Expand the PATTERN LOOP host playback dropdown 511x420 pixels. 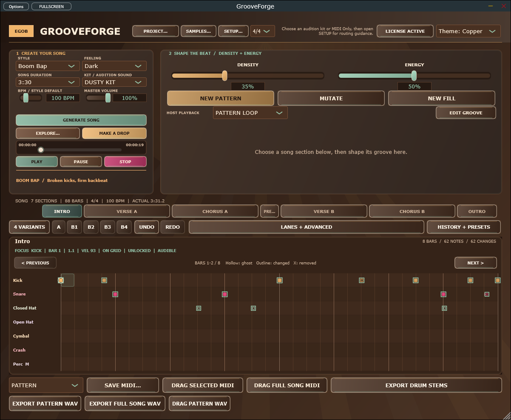click(250, 113)
